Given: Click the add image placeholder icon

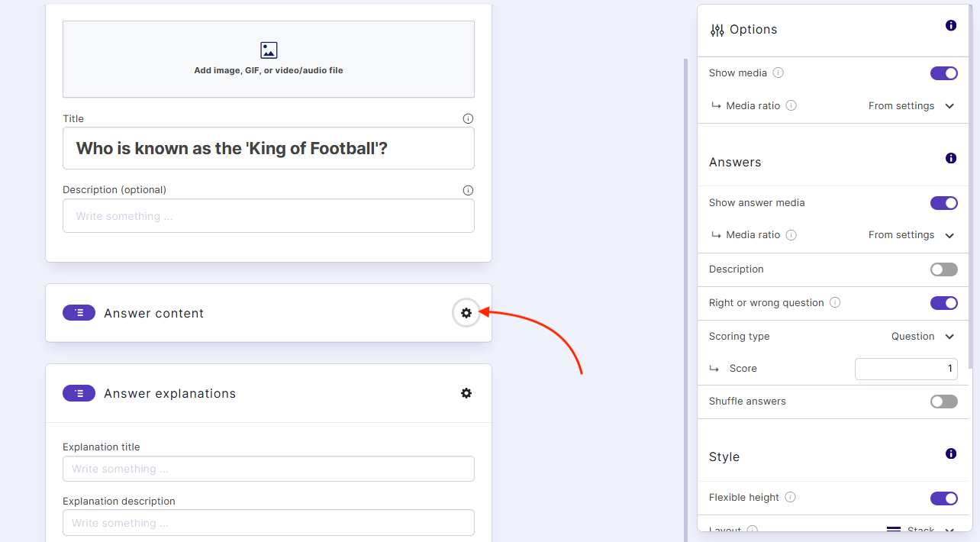Looking at the screenshot, I should (x=269, y=50).
